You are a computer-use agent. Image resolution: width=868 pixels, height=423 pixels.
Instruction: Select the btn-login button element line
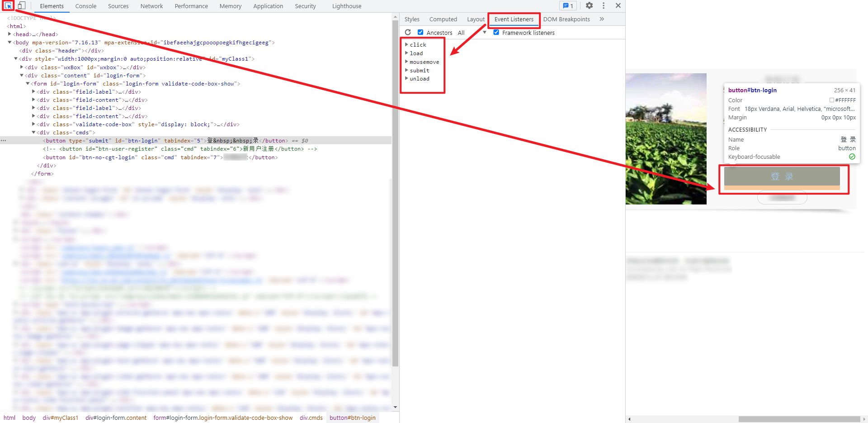[196, 141]
